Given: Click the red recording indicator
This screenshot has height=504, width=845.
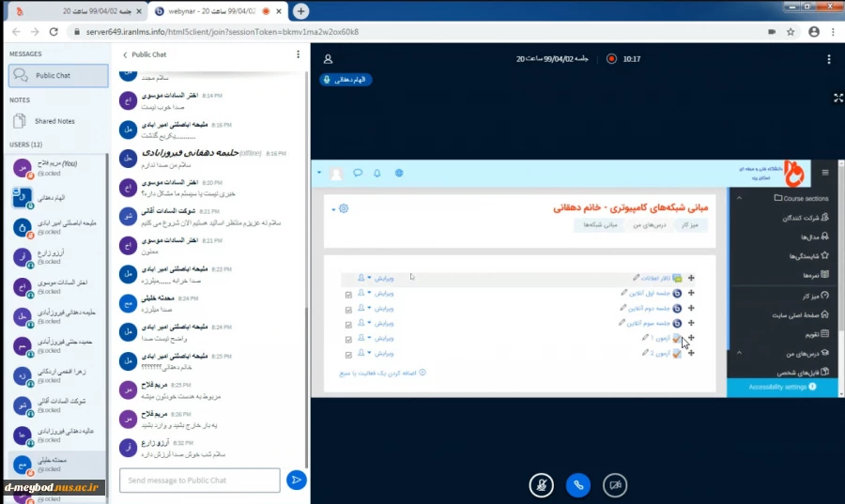Looking at the screenshot, I should click(x=611, y=59).
